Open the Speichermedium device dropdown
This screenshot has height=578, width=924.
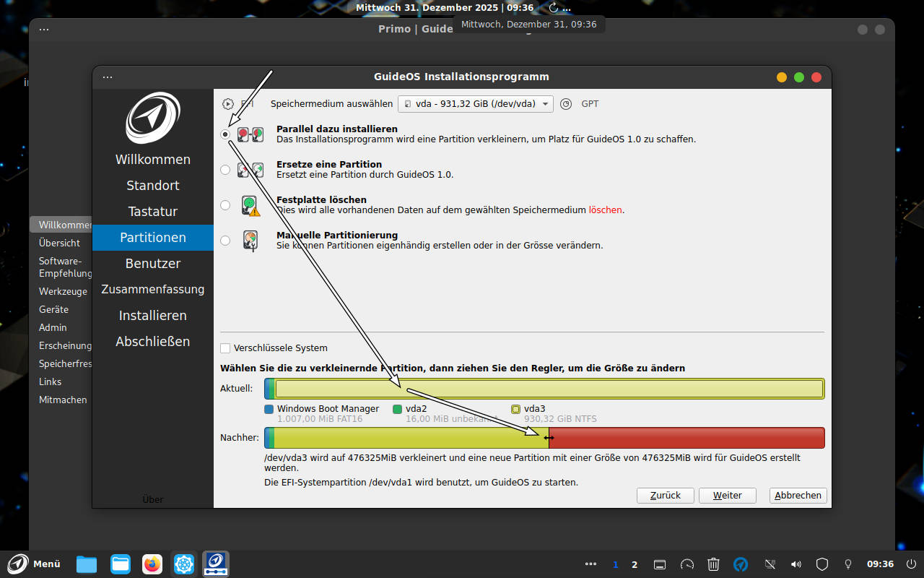pyautogui.click(x=476, y=103)
